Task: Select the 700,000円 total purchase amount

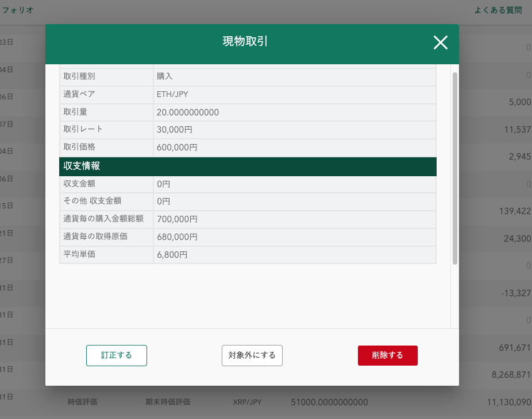Action: 177,219
